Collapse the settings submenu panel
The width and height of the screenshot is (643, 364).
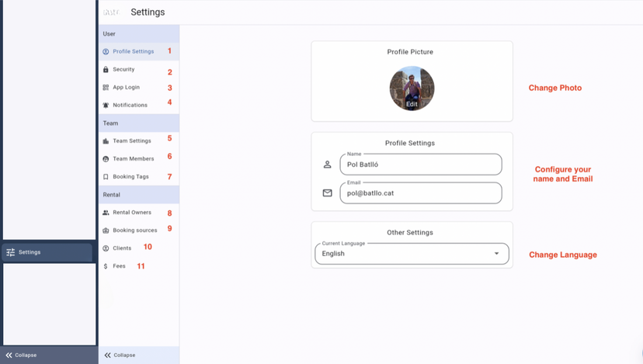click(x=120, y=355)
